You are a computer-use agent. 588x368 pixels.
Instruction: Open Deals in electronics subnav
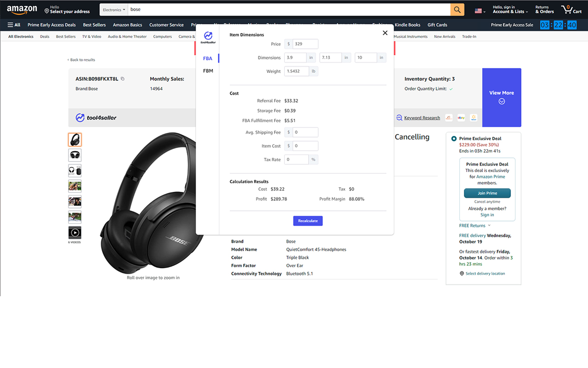[45, 37]
